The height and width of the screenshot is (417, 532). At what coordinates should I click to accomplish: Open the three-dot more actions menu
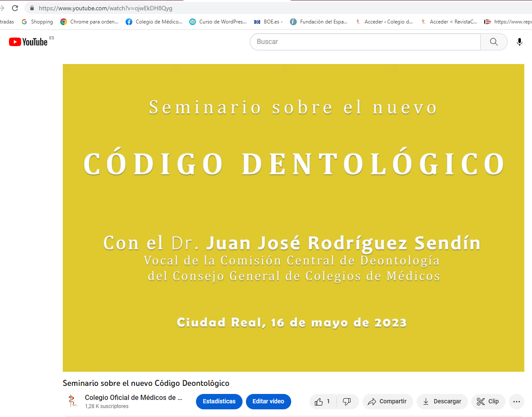(x=516, y=402)
